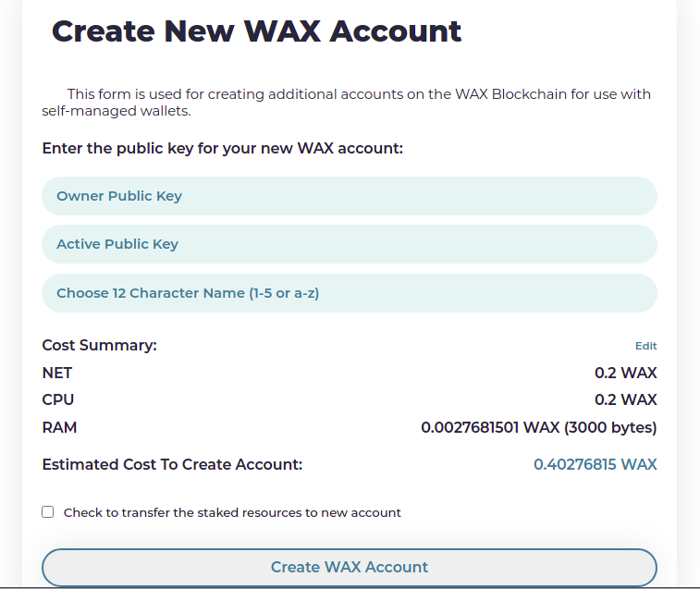Screen dimensions: 700x589
Task: Select the RAM cost 0.0027681501 WAX value
Action: pos(539,427)
